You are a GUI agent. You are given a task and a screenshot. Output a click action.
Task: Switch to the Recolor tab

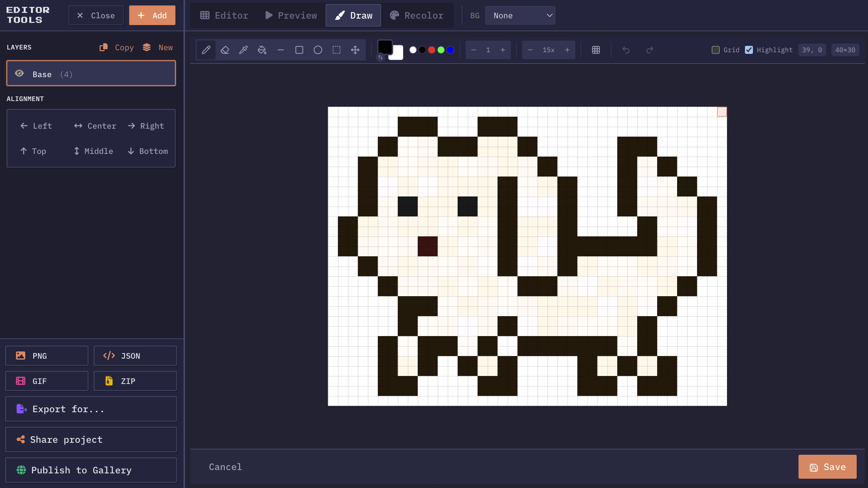point(416,16)
